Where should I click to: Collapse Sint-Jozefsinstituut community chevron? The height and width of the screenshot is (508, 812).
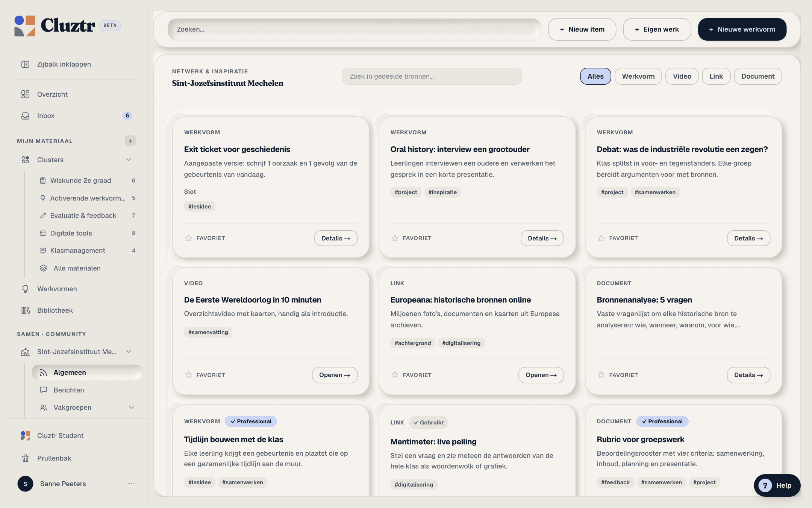pos(129,352)
